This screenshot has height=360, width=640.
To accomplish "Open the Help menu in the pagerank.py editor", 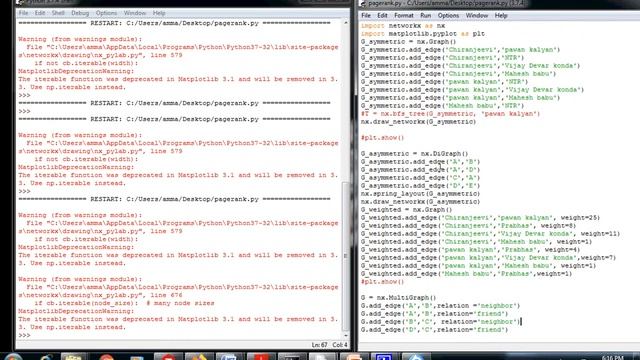I will pyautogui.click(x=501, y=16).
